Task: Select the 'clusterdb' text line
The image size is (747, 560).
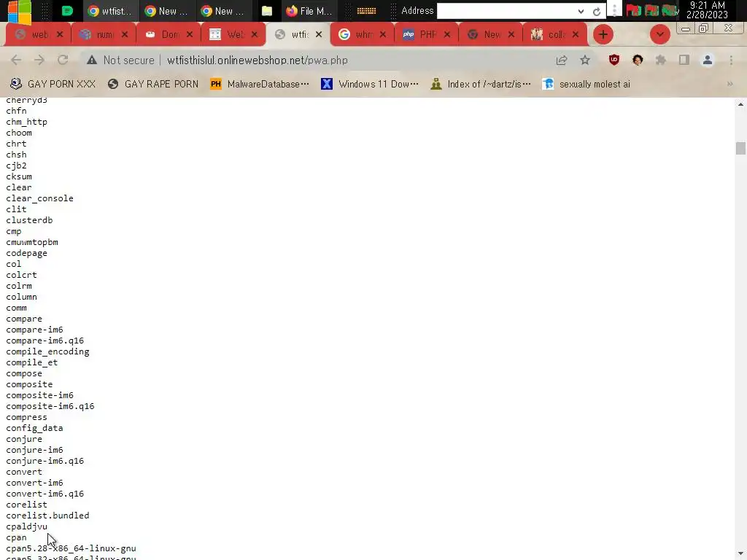Action: 29,220
